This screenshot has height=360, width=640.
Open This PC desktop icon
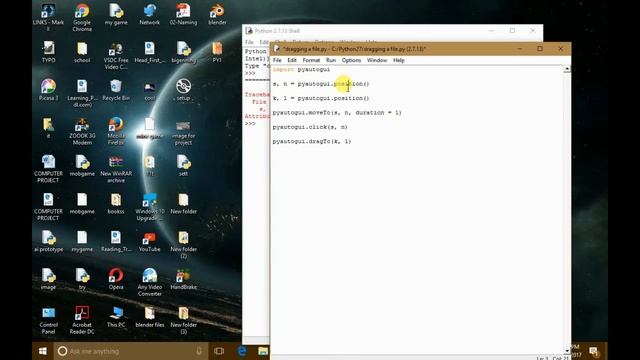116,317
